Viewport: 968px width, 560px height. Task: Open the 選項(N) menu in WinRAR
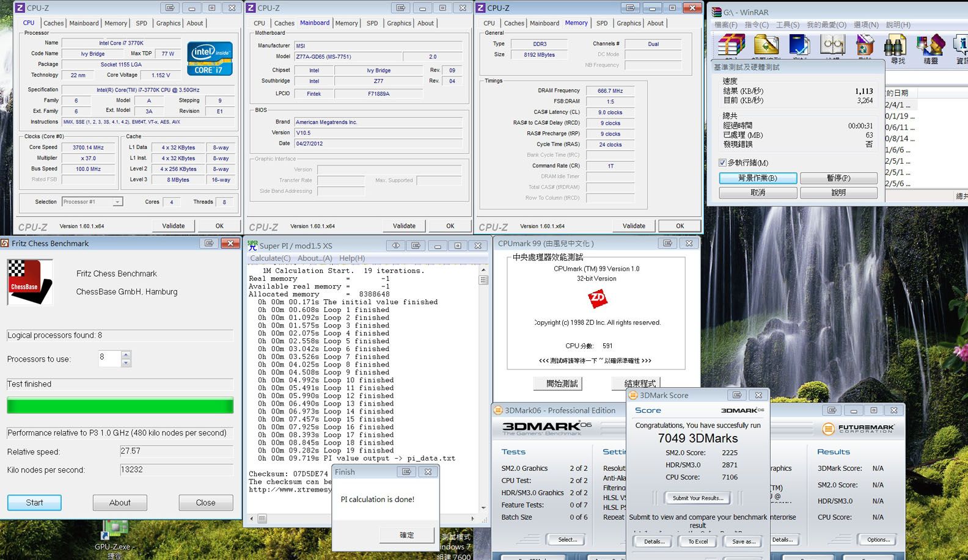pos(866,25)
